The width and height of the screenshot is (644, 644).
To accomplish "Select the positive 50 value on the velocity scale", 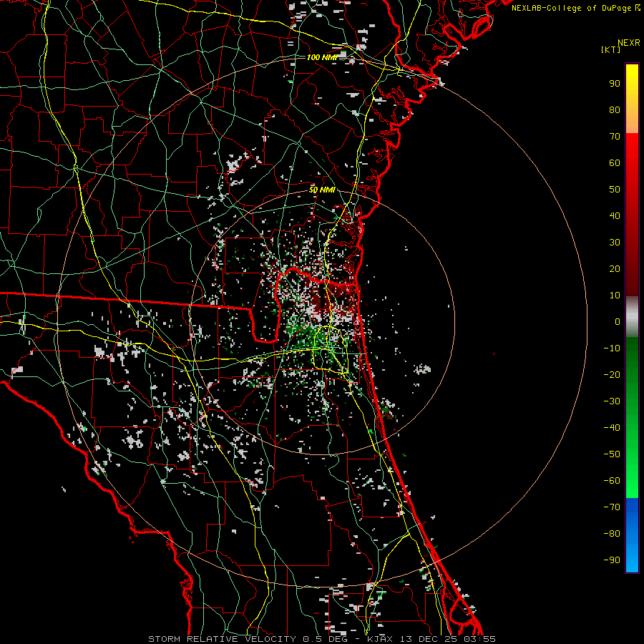I will [615, 190].
